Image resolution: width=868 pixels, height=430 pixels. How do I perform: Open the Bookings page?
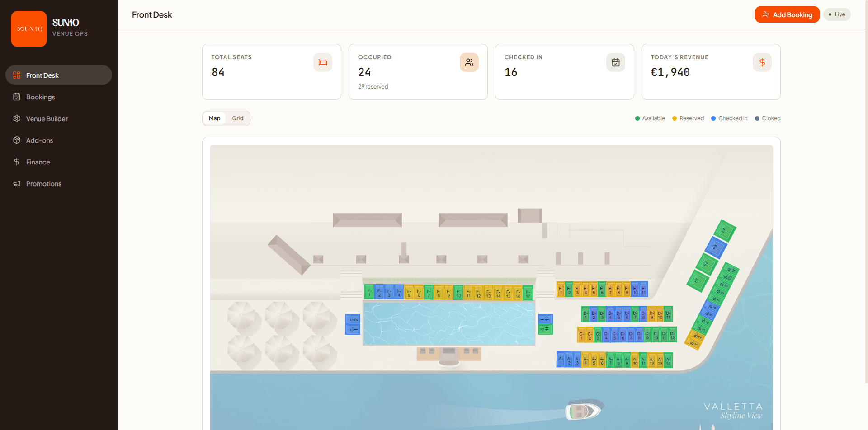click(x=40, y=97)
